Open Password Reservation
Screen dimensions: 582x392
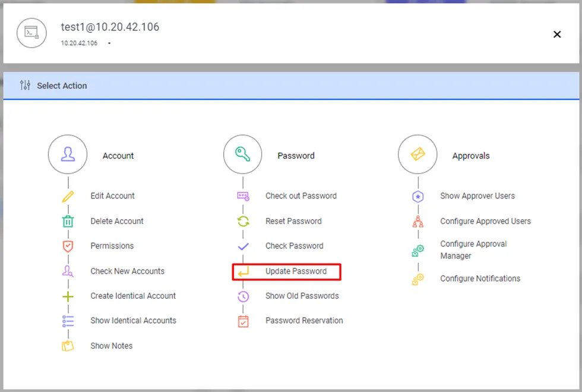point(304,320)
